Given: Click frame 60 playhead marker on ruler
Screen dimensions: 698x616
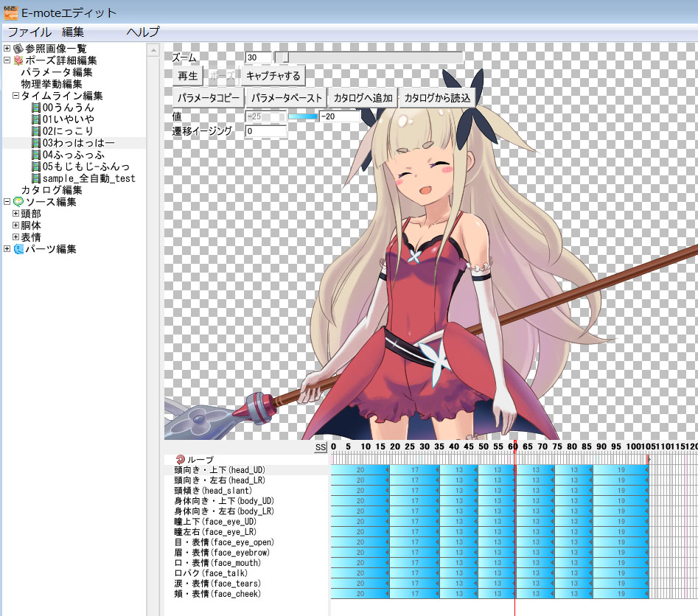Looking at the screenshot, I should click(514, 447).
